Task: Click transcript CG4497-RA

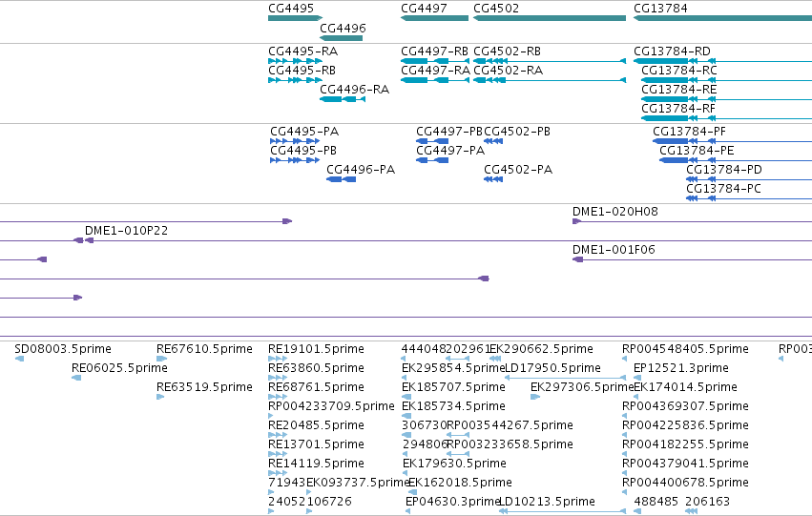Action: pos(435,70)
